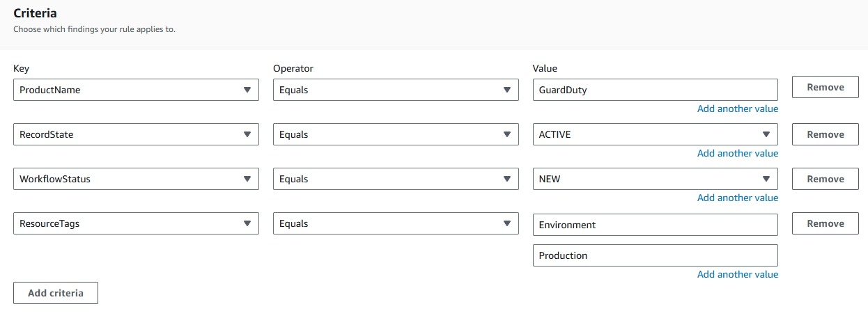Remove the ProductName criteria row
Screen dimensions: 868x318
825,87
